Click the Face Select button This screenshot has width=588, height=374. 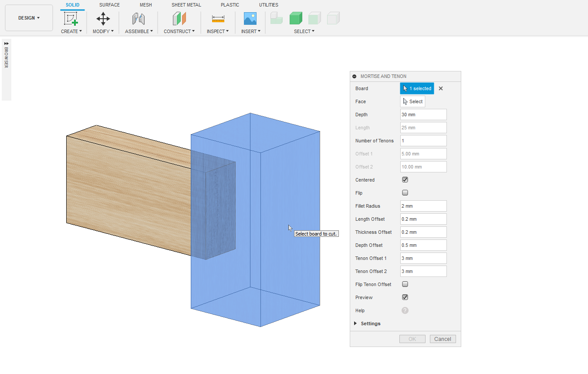click(412, 101)
